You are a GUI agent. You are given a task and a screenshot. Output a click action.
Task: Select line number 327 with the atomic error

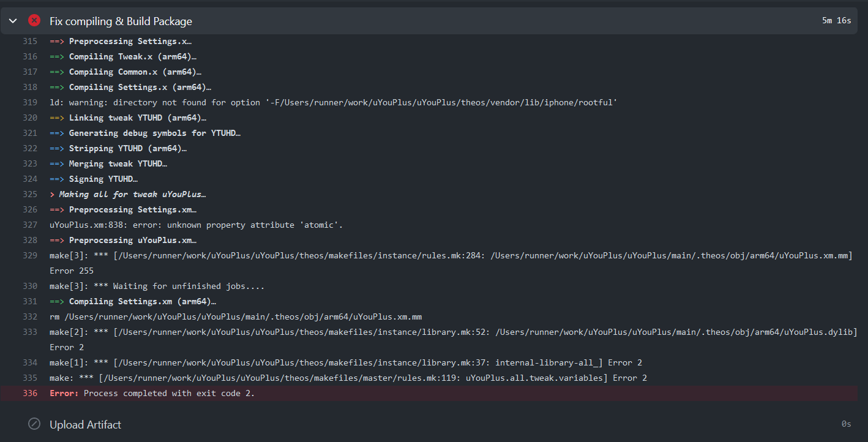pos(29,225)
